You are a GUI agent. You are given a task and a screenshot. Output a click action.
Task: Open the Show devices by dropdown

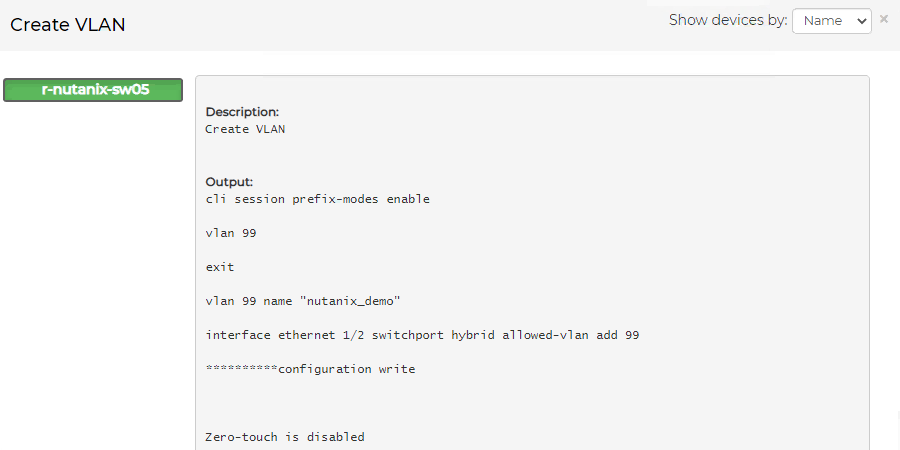coord(831,21)
